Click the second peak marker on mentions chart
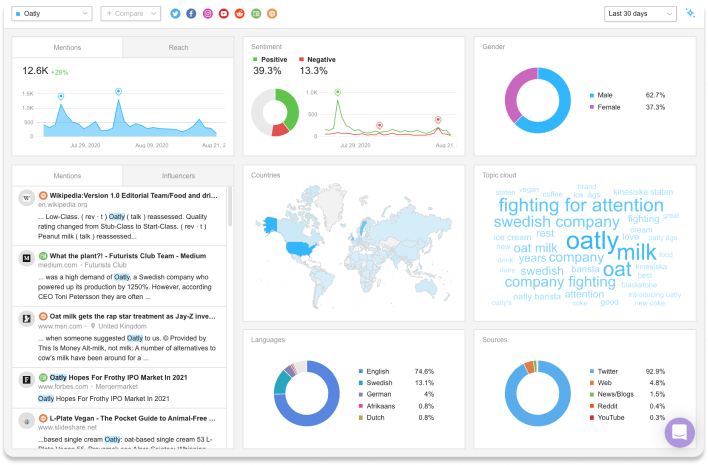The height and width of the screenshot is (465, 708). click(118, 92)
